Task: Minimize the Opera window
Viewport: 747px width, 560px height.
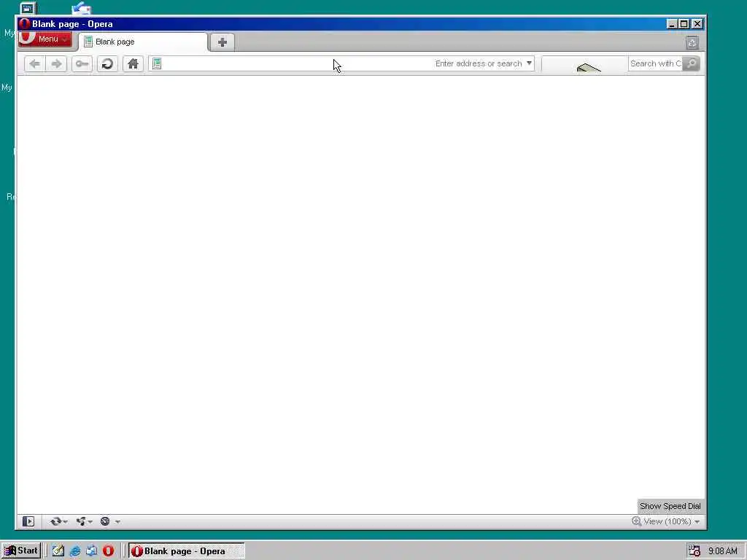Action: [672, 24]
